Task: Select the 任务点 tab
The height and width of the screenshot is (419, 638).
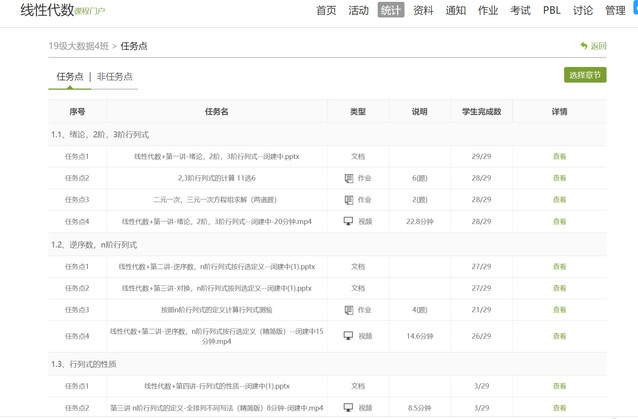Action: click(70, 76)
